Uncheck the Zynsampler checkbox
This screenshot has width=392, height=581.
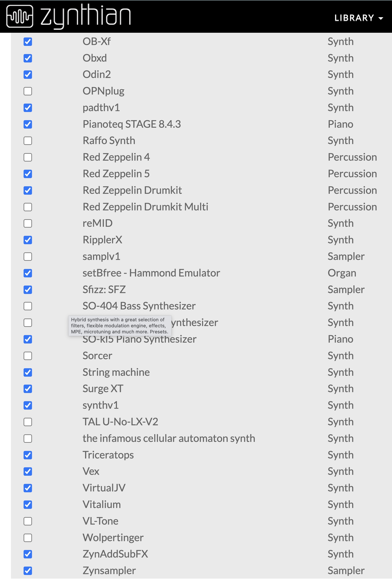[28, 570]
